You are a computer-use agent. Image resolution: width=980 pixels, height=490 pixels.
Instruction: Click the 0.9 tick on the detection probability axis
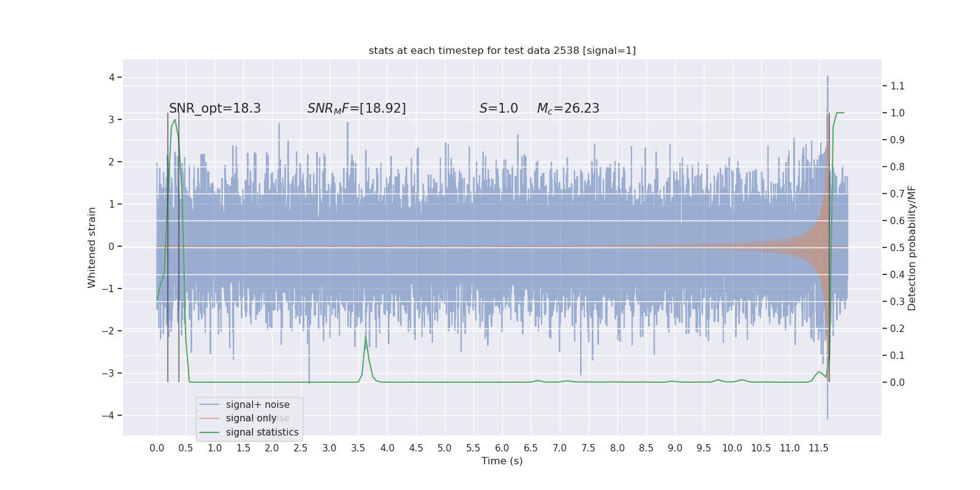897,140
